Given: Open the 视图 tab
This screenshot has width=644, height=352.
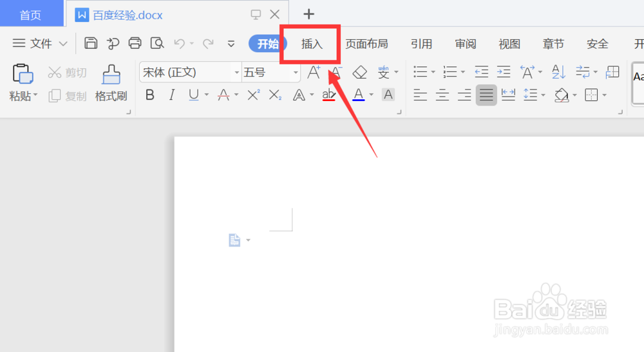Looking at the screenshot, I should [x=509, y=44].
